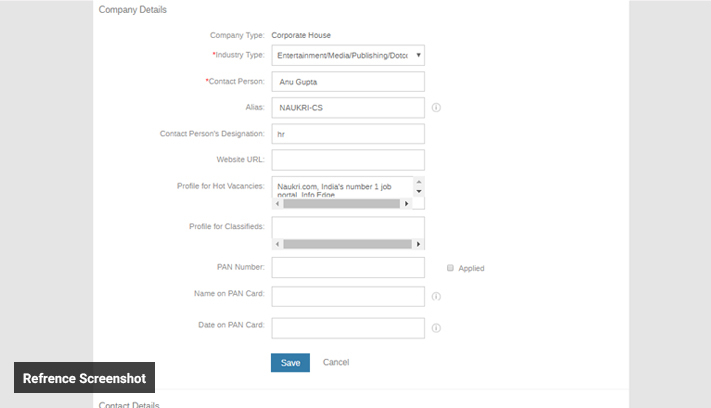The height and width of the screenshot is (408, 711).
Task: Click the info icon beside Date on PAN Card
Action: coord(437,328)
